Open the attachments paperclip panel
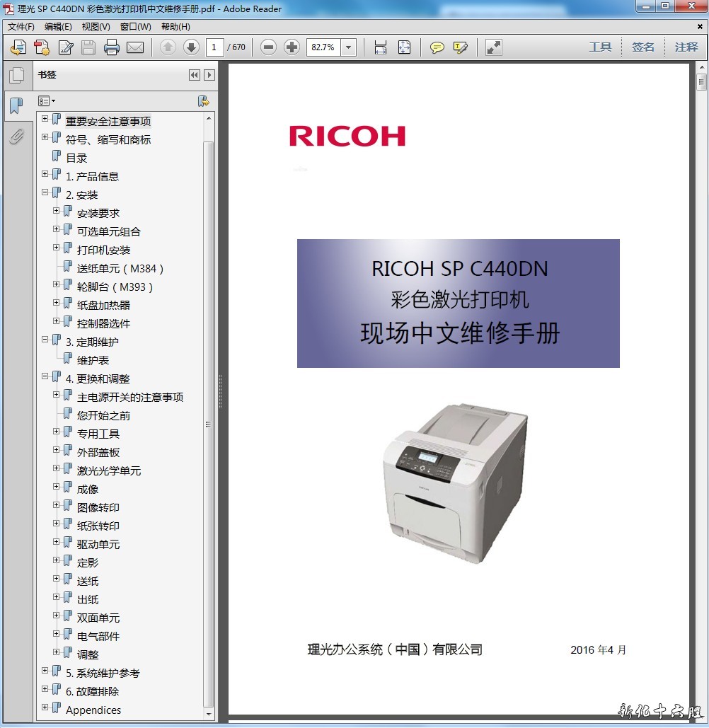 (16, 137)
